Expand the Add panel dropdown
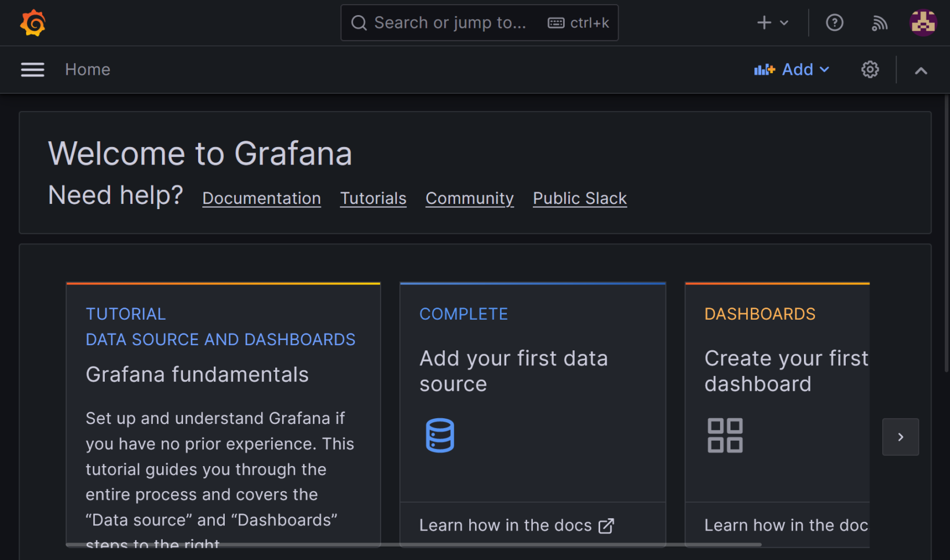Screen dimensions: 950x560 [792, 69]
